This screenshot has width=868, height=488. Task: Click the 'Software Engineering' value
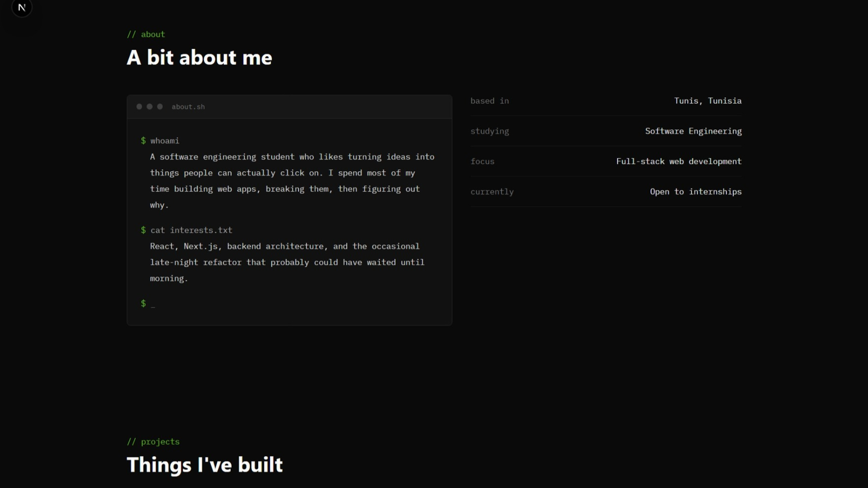(693, 131)
